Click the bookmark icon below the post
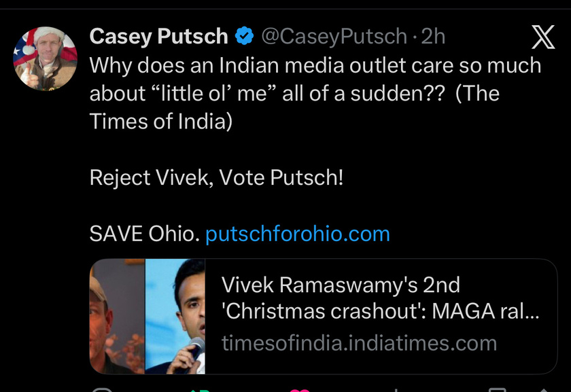The height and width of the screenshot is (392, 571). pos(498,389)
